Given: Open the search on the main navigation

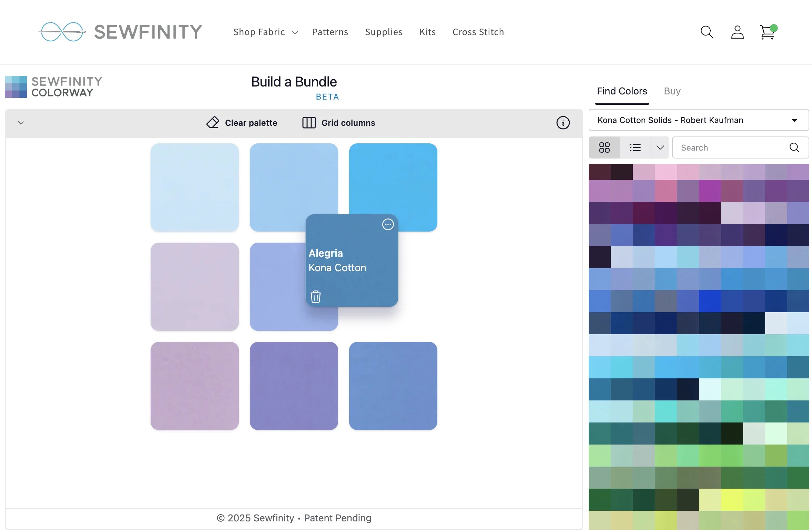Looking at the screenshot, I should 706,32.
